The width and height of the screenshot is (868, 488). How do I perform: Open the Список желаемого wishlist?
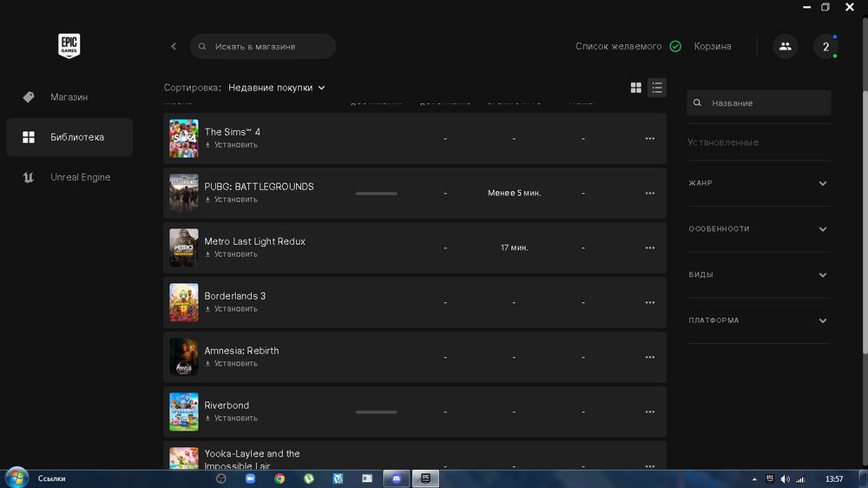tap(618, 47)
